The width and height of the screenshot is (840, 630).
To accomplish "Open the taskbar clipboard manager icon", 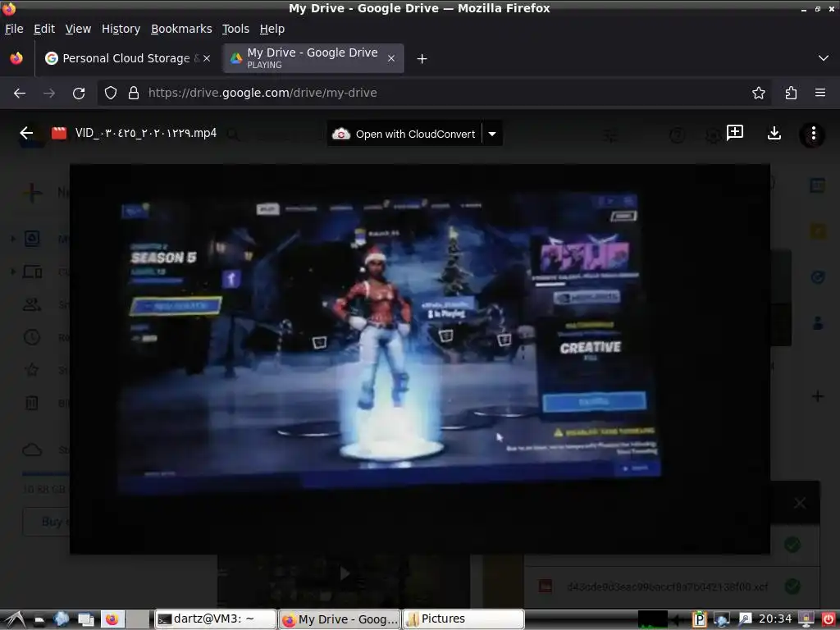I will [700, 620].
